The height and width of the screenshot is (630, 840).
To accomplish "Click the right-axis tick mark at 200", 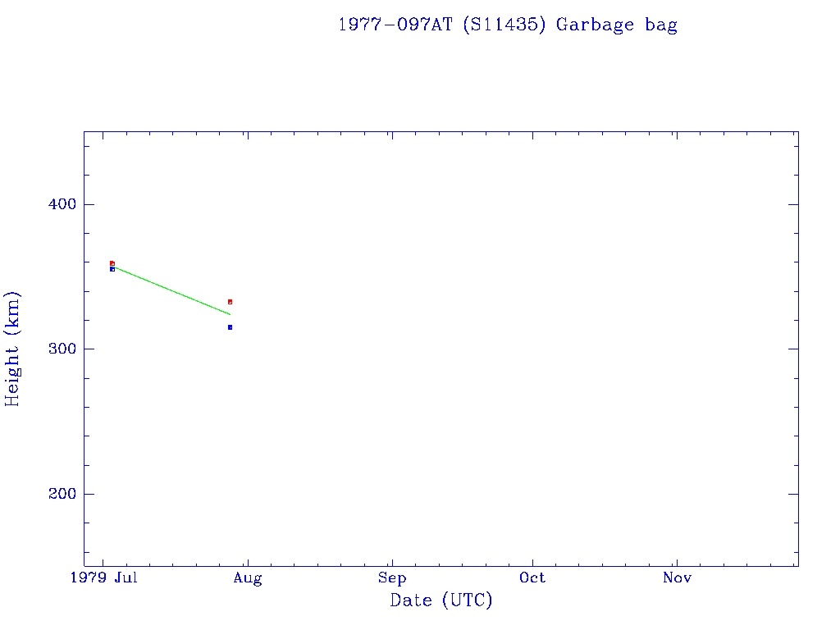I will coord(792,494).
